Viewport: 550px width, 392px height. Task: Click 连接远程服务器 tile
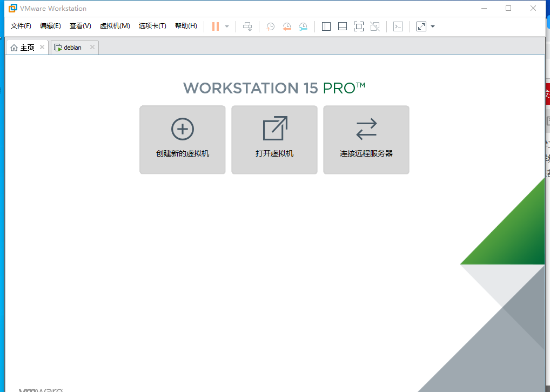366,139
